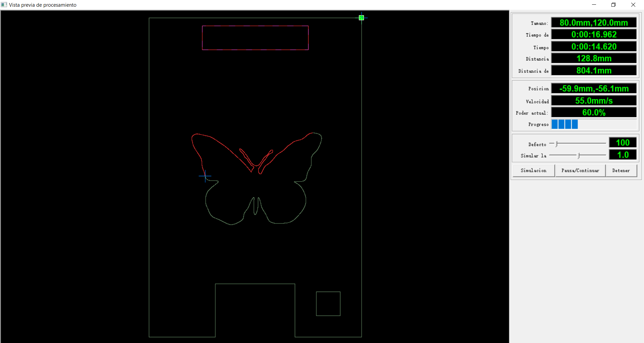Click the Posicion readout -59.9mm,-56.1mm
The width and height of the screenshot is (644, 343).
[x=594, y=89]
